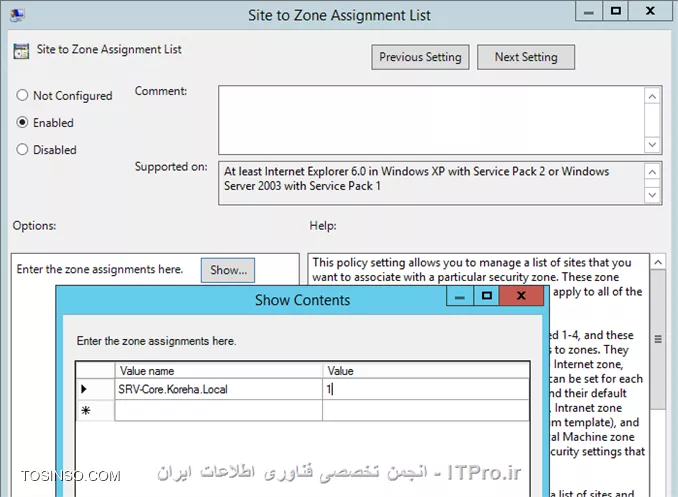Maximize the Show Contents dialog
678x497 pixels.
coord(486,296)
